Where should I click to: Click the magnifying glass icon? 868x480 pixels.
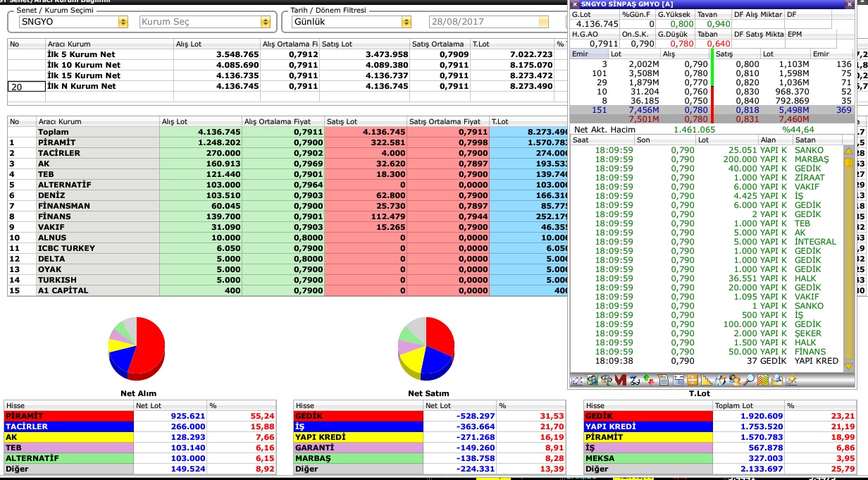coord(749,380)
